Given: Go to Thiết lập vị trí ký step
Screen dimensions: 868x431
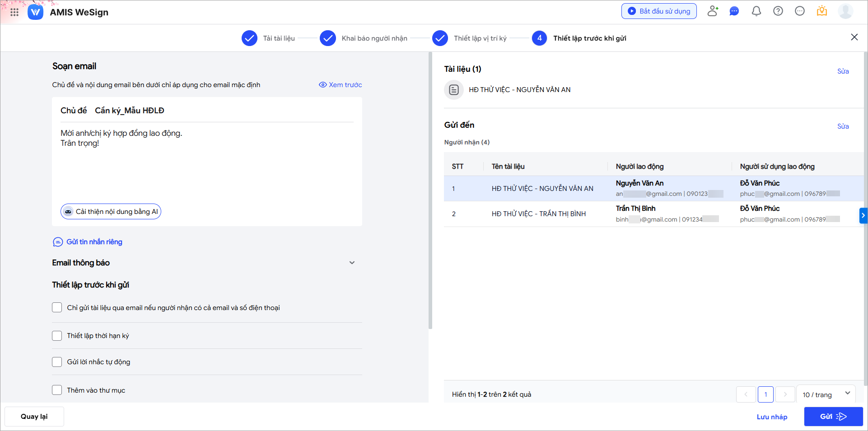Looking at the screenshot, I should (x=469, y=38).
